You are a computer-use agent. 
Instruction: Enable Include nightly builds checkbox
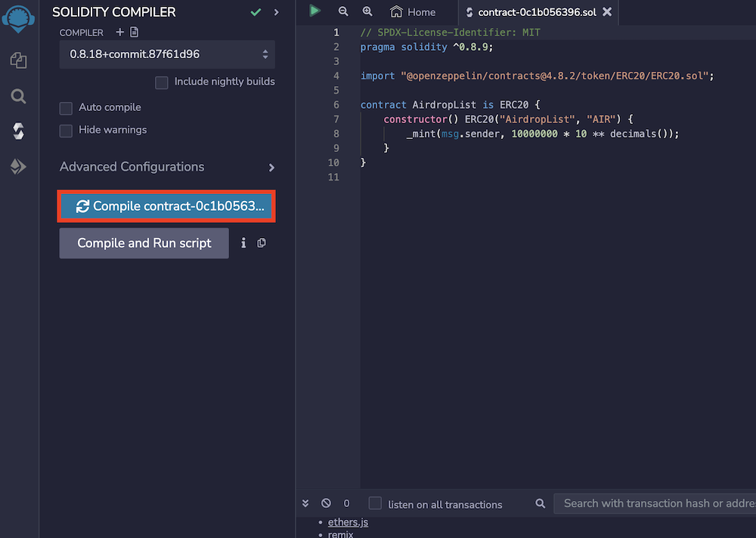(161, 82)
